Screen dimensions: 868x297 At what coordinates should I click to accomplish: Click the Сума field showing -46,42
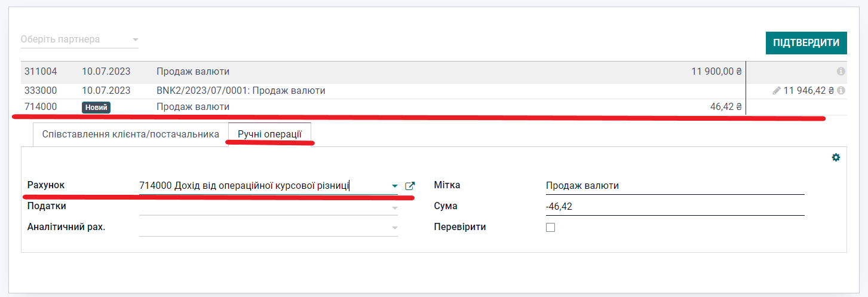(674, 207)
